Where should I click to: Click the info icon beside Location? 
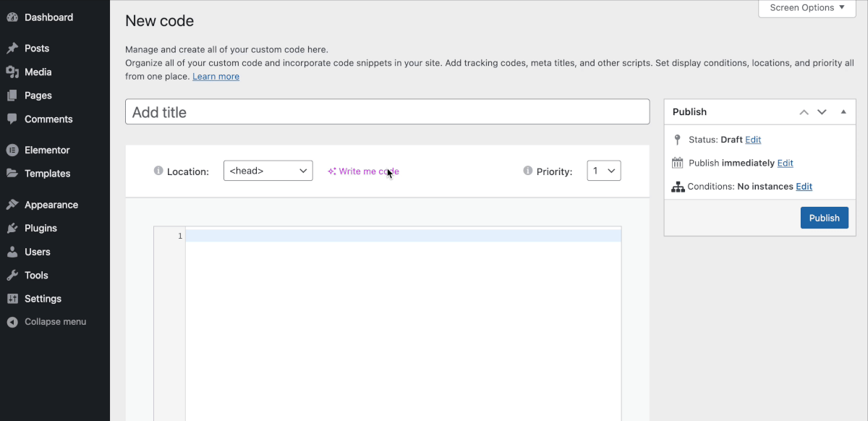[x=158, y=171]
